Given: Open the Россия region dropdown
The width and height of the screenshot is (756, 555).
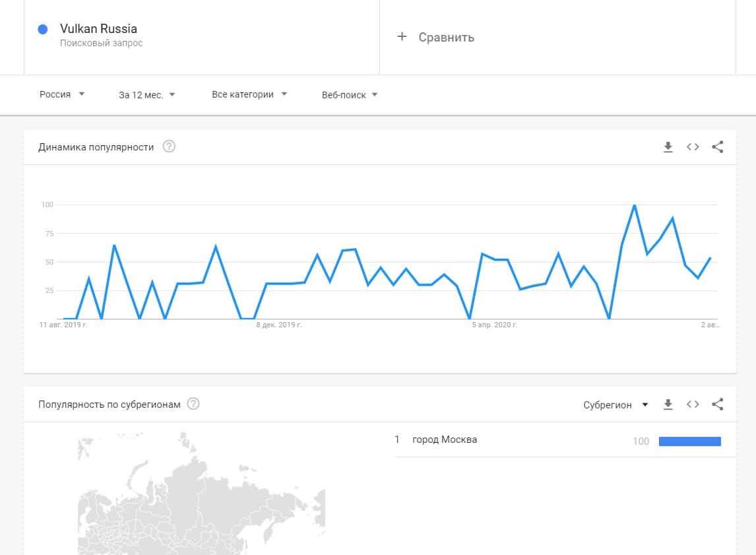Looking at the screenshot, I should [62, 94].
